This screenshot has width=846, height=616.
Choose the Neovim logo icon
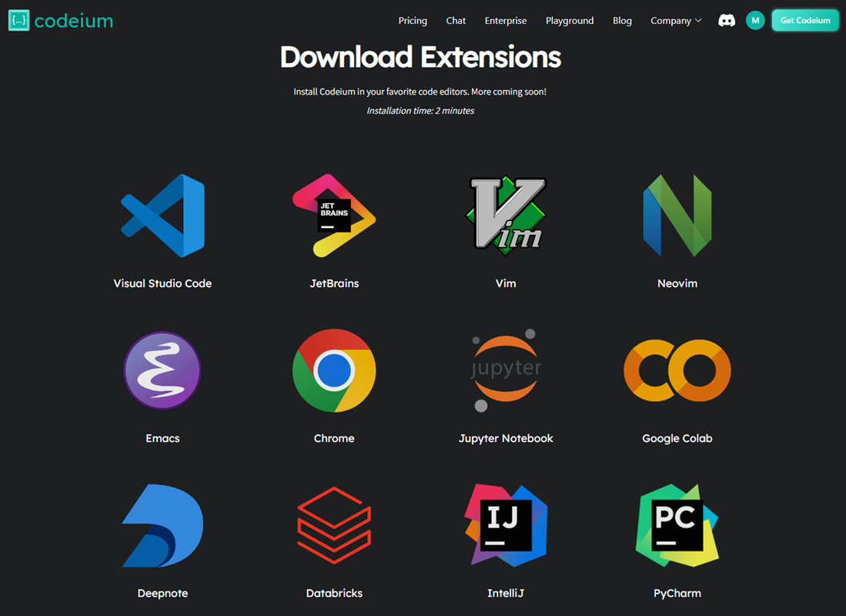click(677, 216)
